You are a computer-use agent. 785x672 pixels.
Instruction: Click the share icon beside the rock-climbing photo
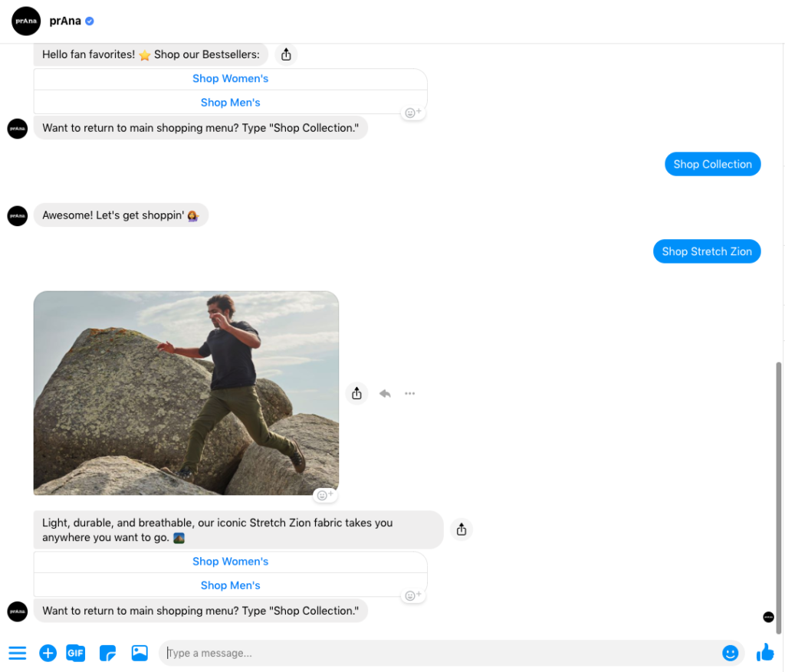tap(356, 393)
